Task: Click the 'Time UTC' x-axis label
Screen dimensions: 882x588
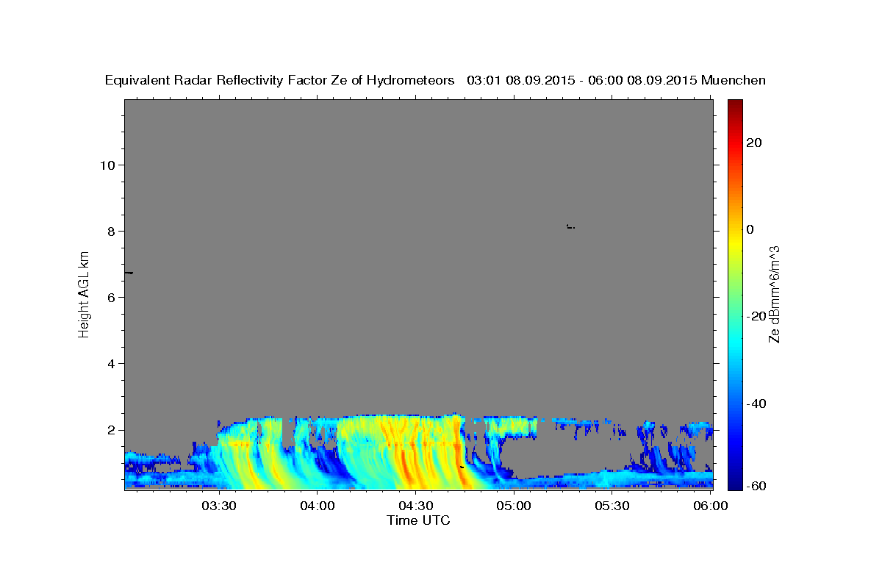Action: coord(418,520)
